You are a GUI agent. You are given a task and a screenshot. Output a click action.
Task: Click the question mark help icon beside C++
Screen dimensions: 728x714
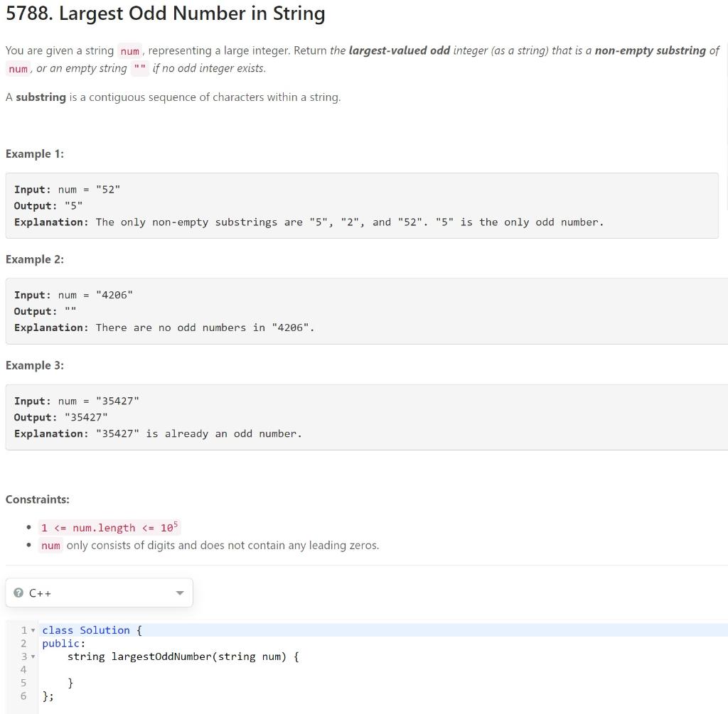click(17, 593)
